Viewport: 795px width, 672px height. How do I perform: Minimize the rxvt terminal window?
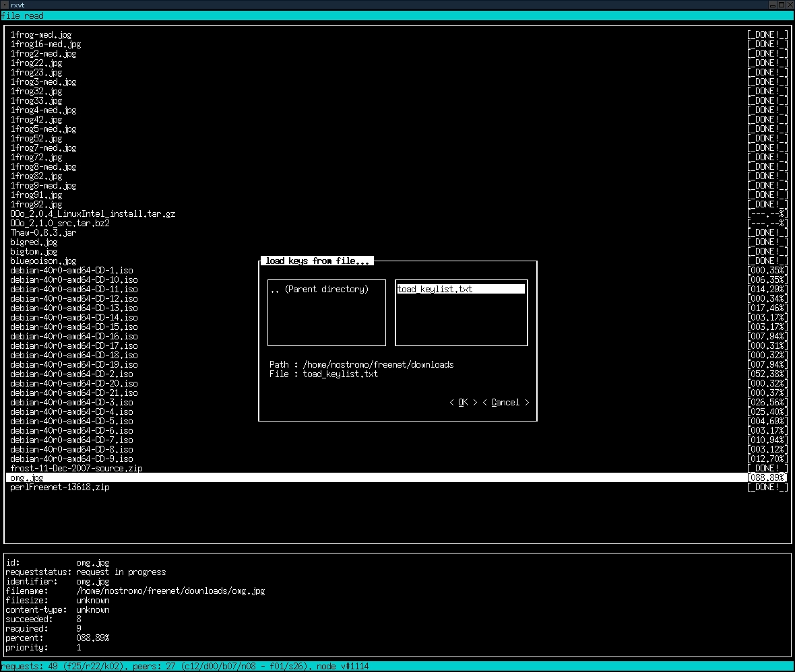click(773, 5)
